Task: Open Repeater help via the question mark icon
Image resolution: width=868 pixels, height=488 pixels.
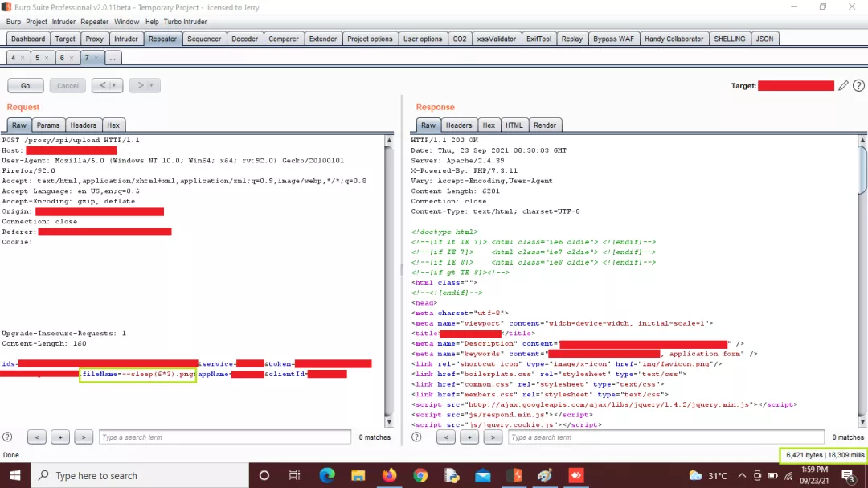Action: (858, 85)
